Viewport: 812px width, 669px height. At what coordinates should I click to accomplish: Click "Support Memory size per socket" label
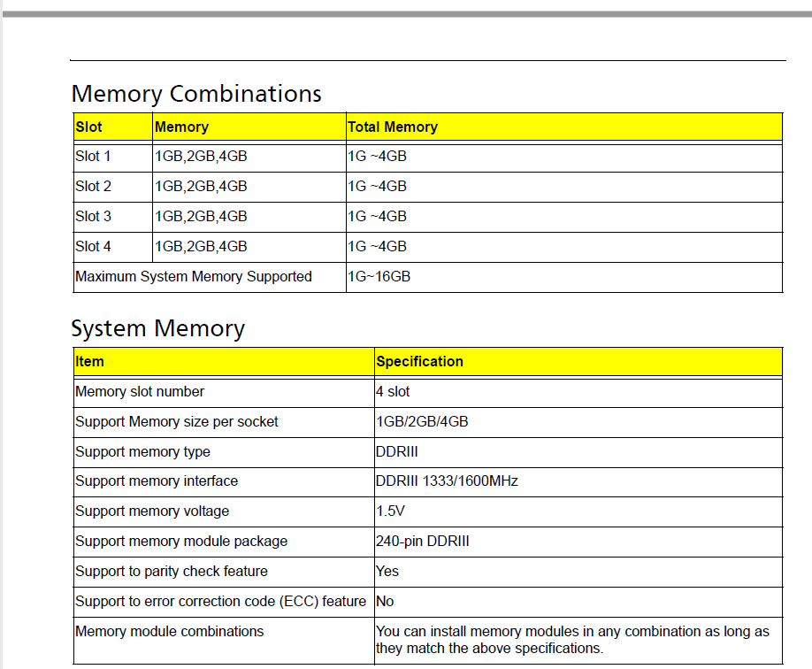(x=177, y=422)
